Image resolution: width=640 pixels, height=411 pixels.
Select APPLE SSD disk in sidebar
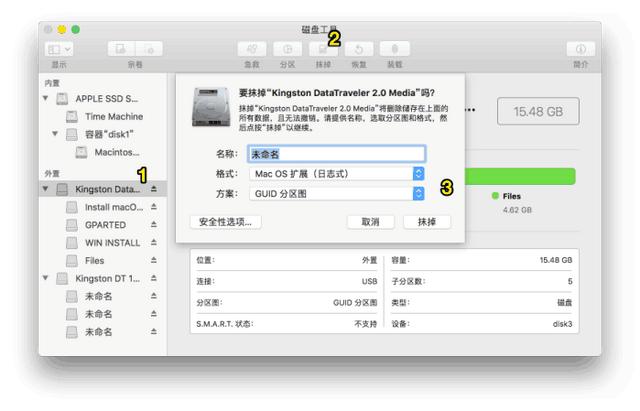coord(102,99)
